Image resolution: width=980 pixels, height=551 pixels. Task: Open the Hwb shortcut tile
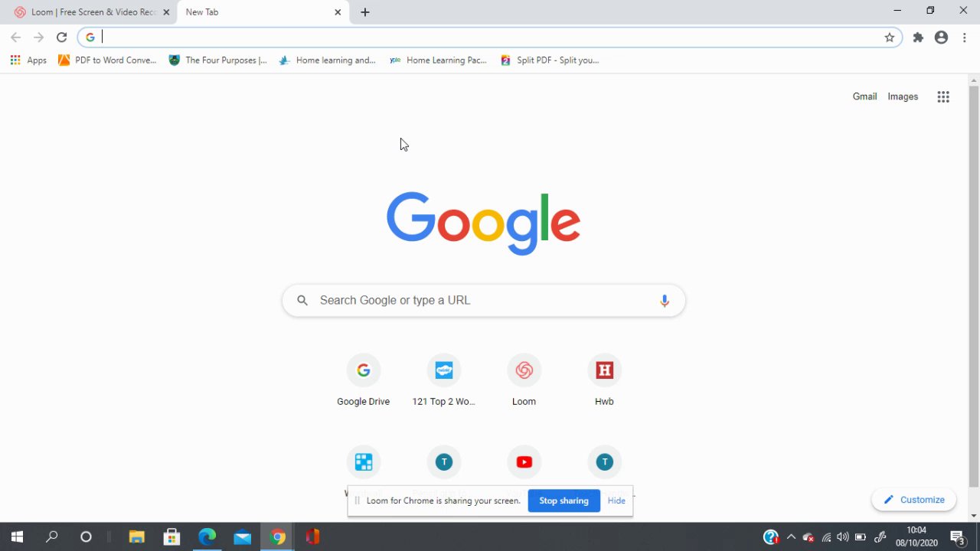tap(604, 380)
